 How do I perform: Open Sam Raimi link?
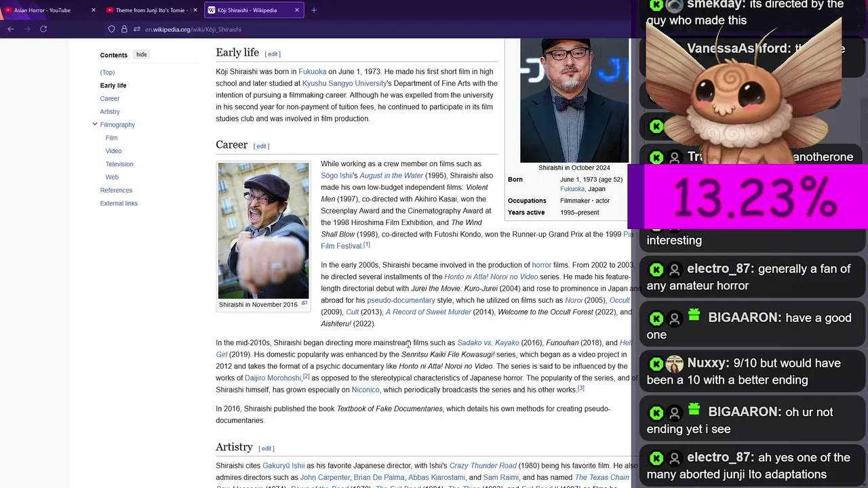click(x=500, y=478)
